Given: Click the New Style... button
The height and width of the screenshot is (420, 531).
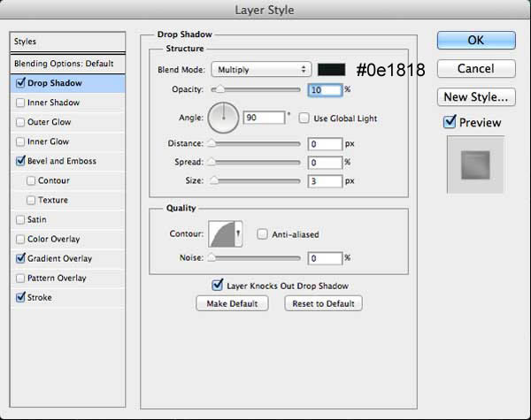Looking at the screenshot, I should (x=476, y=97).
